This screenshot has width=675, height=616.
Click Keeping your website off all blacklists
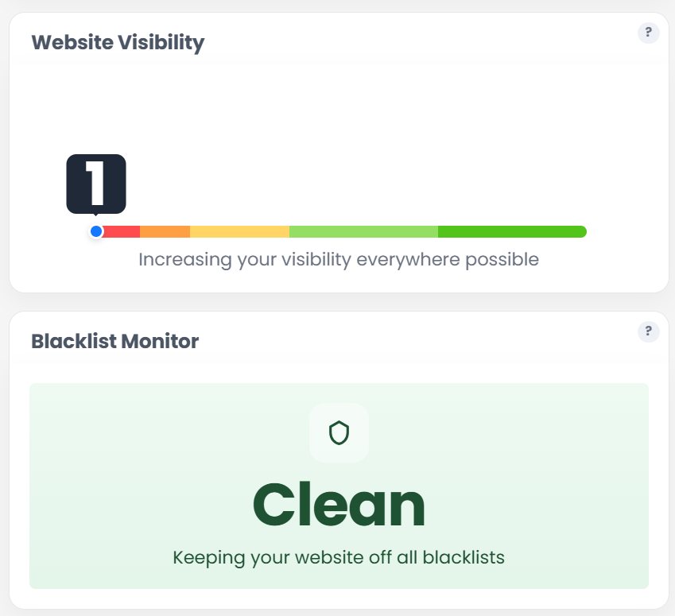coord(339,557)
